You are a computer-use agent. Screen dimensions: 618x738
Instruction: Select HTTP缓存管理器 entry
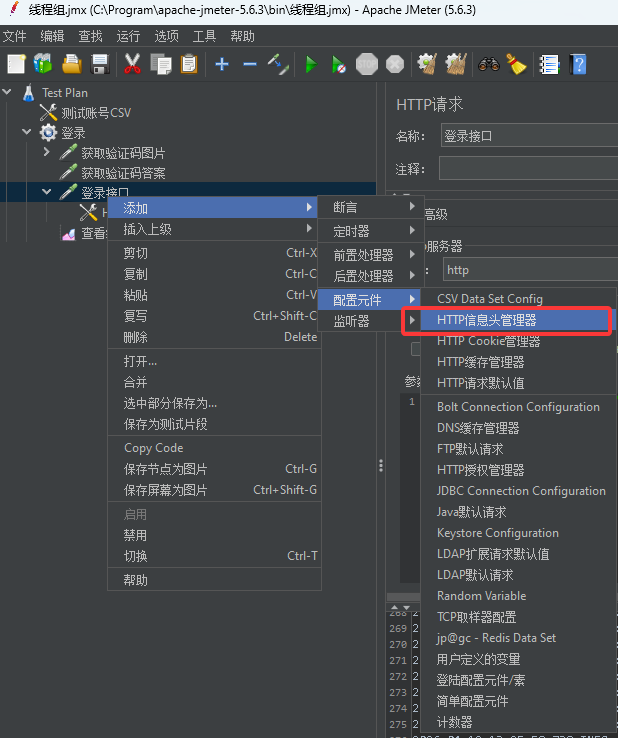click(518, 362)
